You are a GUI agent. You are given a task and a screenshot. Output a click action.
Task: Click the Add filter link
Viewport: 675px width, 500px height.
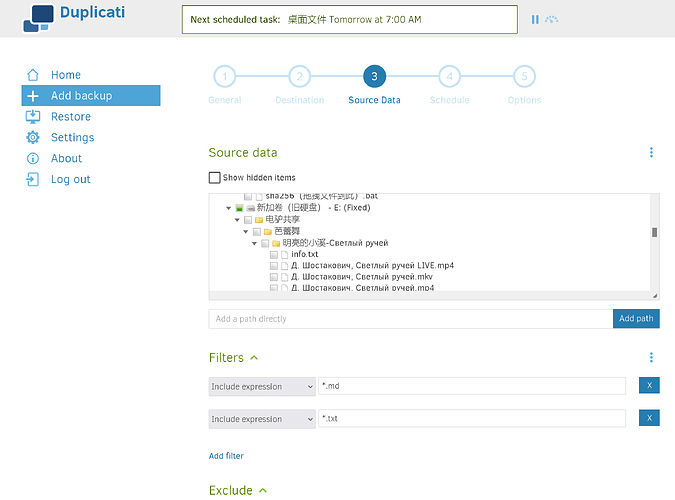coord(226,456)
